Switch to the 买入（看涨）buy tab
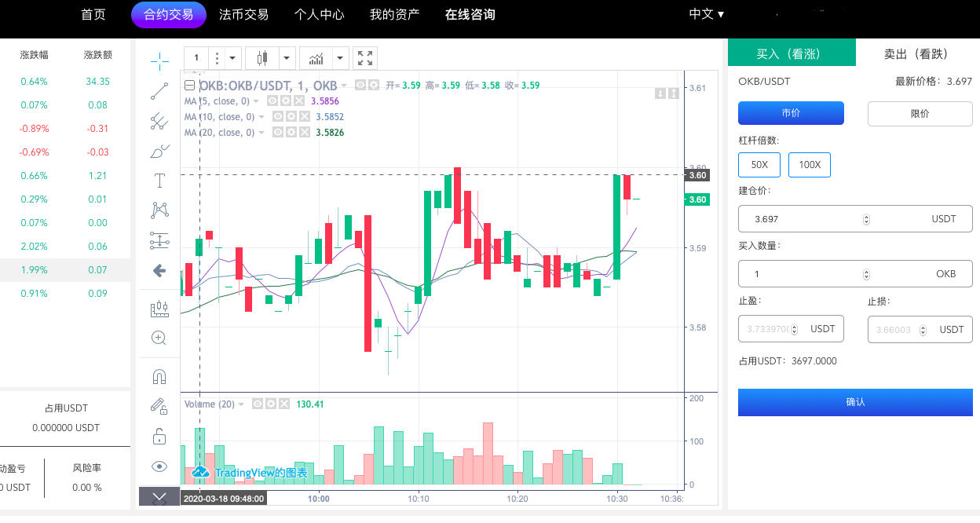 point(792,53)
